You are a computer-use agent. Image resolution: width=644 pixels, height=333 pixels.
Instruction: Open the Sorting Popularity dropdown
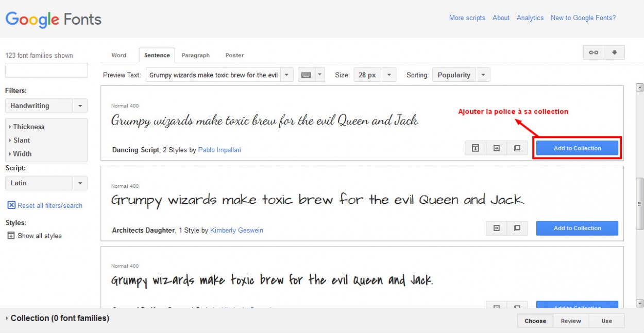461,75
